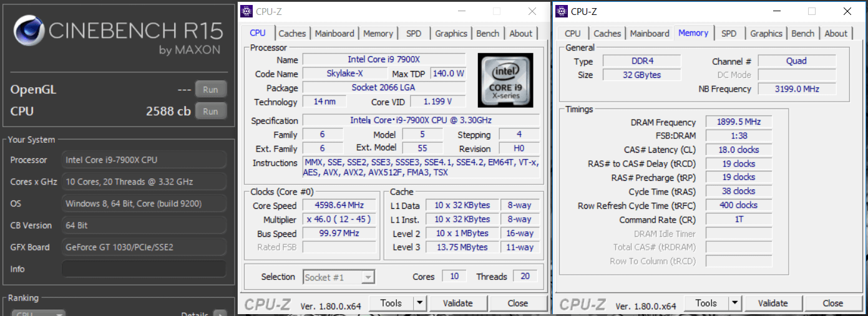Click the Bus Speed value 99.97 MHz
Screen dimensions: 868x316
(340, 233)
